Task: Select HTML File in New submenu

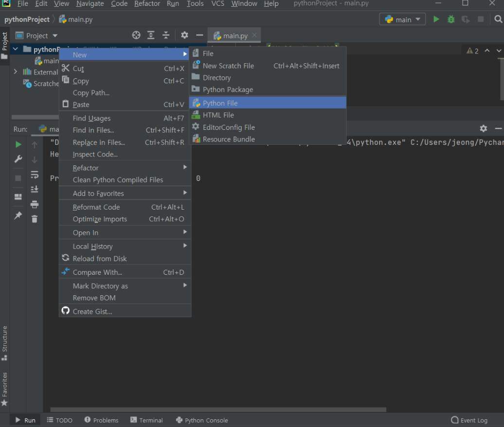Action: pos(268,115)
